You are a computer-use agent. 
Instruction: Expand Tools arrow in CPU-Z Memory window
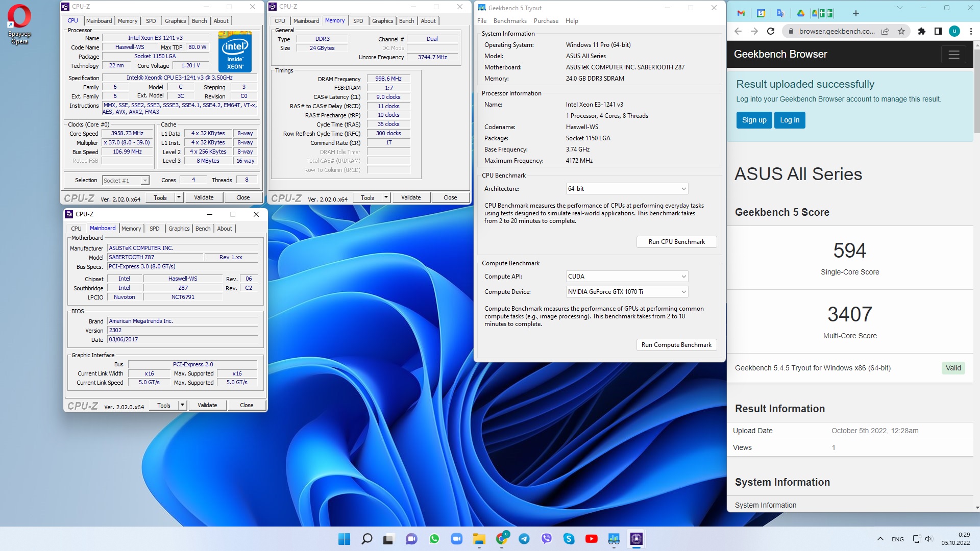click(x=386, y=197)
